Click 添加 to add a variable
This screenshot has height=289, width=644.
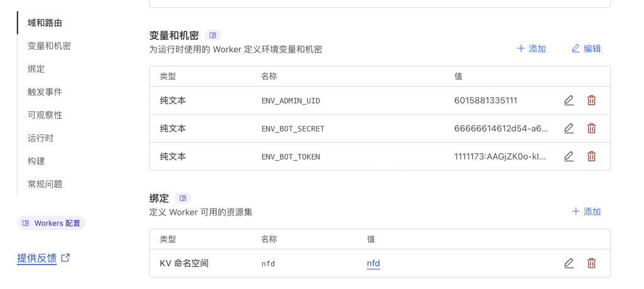point(531,48)
